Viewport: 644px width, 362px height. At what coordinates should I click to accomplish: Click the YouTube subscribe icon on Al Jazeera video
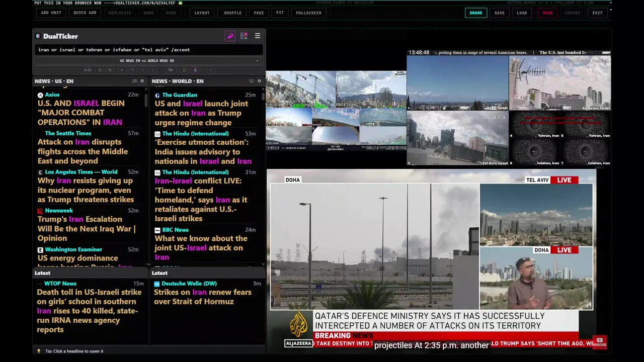pyautogui.click(x=600, y=342)
